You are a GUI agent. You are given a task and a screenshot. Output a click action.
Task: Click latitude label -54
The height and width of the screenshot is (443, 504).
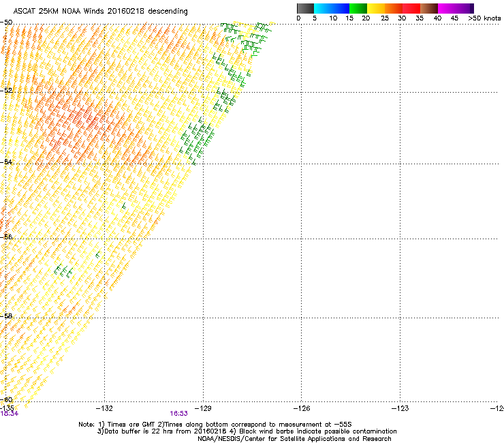(x=6, y=162)
